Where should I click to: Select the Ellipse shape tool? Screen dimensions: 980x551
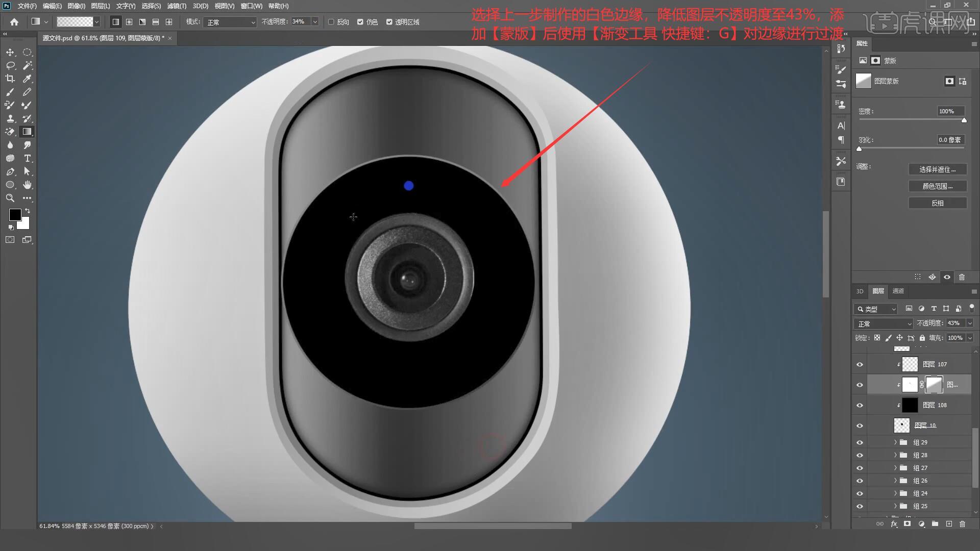10,185
